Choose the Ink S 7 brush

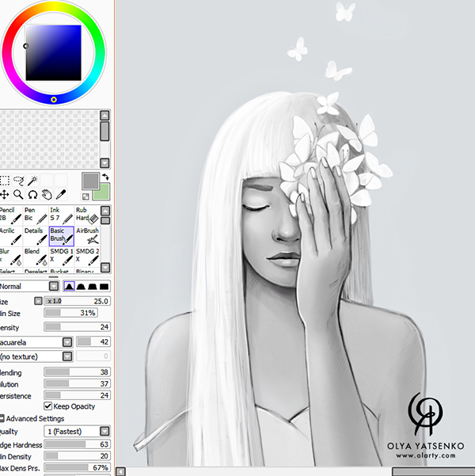point(61,215)
